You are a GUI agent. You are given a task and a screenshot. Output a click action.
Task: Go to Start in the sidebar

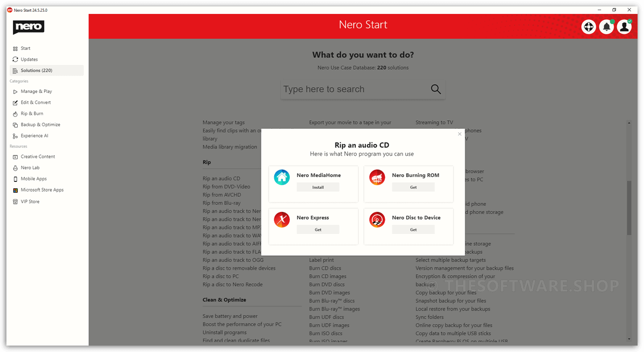[x=26, y=48]
